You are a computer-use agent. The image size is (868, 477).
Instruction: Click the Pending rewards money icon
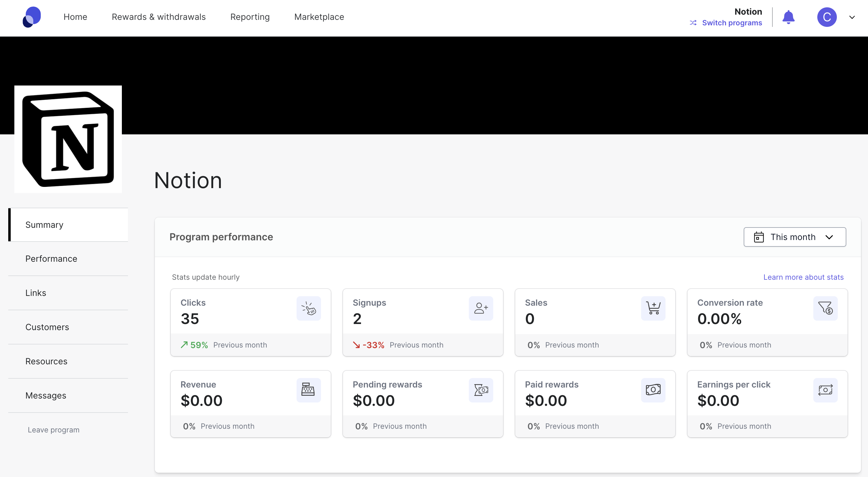(481, 390)
